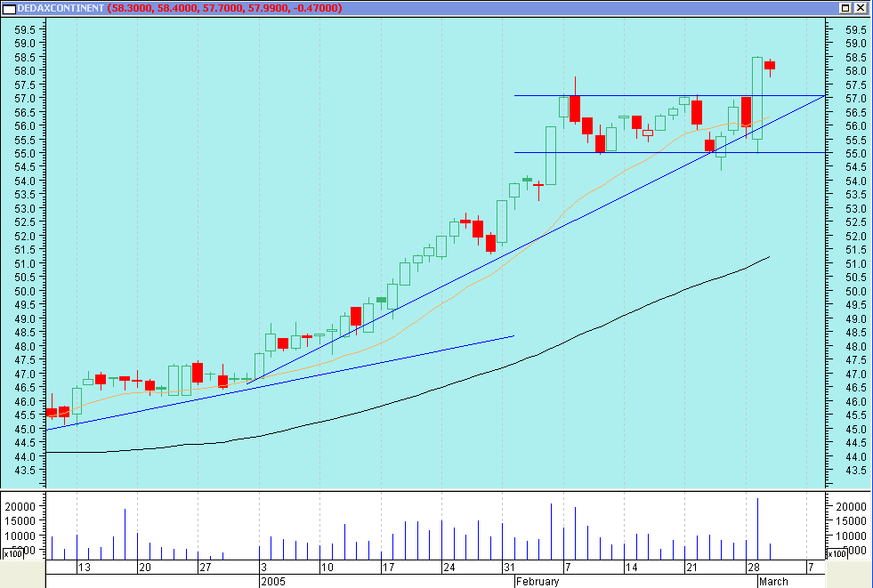Select the February label on time axis
873x588 pixels.
pyautogui.click(x=538, y=582)
